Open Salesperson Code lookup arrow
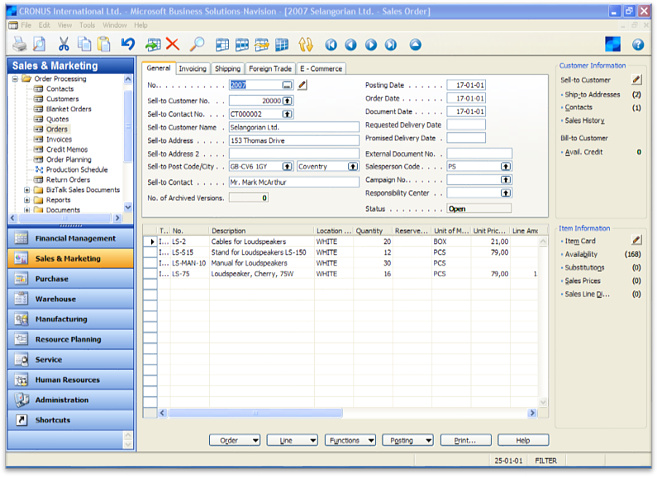This screenshot has height=477, width=657. tap(506, 166)
